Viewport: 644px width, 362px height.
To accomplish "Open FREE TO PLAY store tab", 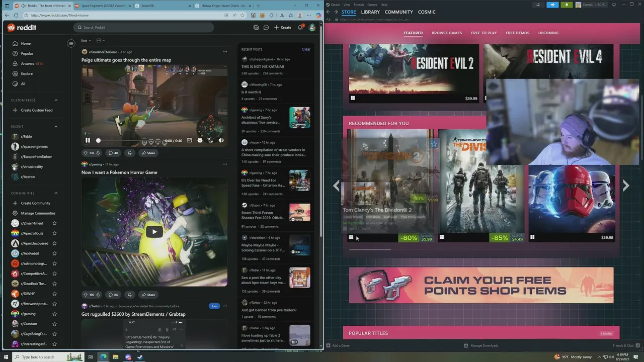I will (484, 33).
